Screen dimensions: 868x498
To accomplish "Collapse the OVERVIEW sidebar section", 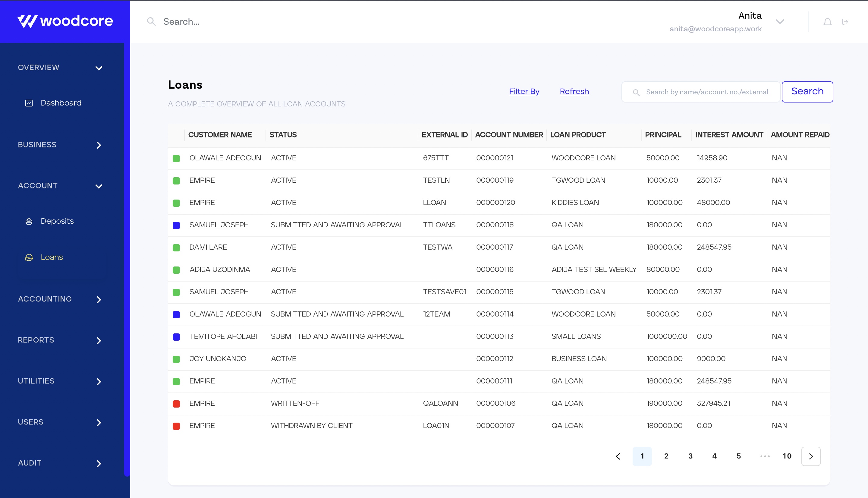I will coord(99,68).
